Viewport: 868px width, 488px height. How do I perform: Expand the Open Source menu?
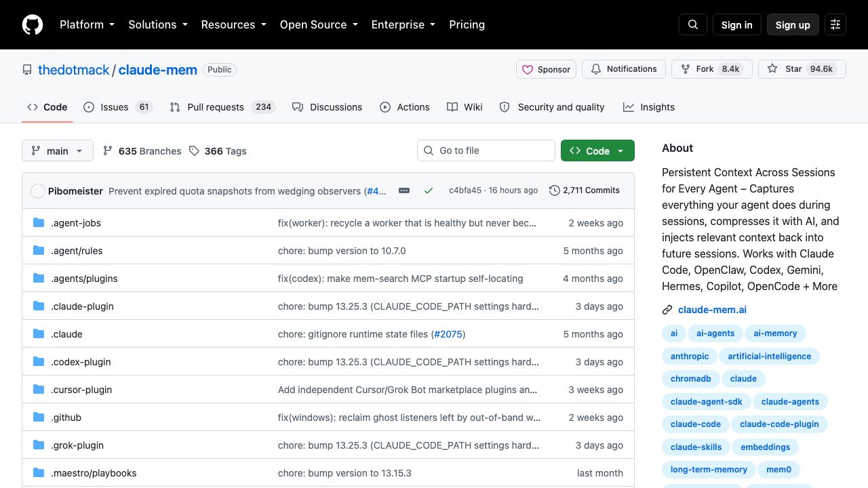pyautogui.click(x=318, y=24)
